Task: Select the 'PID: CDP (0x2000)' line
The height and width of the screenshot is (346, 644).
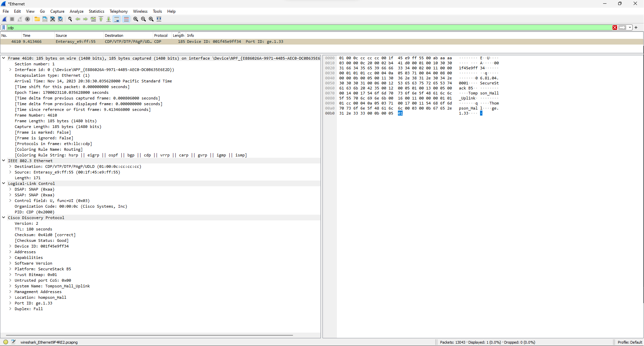Action: tap(34, 212)
